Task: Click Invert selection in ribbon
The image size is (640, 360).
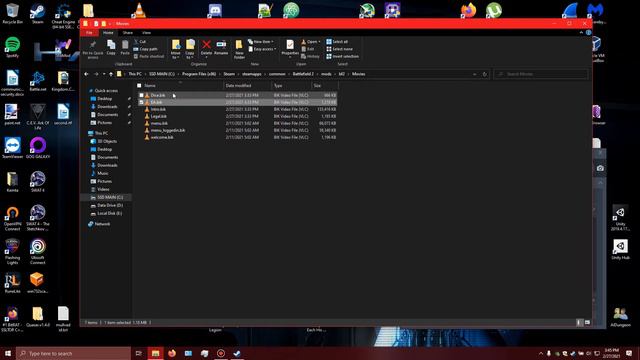Action: pos(342,56)
